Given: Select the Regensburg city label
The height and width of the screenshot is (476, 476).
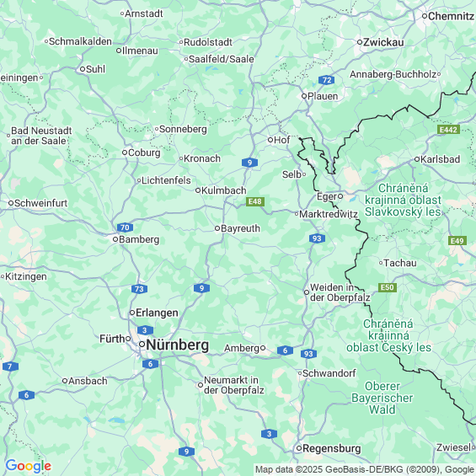Looking at the screenshot, I should coord(332,448).
